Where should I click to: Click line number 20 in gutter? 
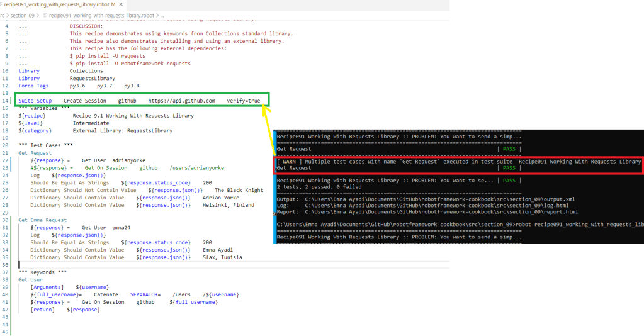pyautogui.click(x=5, y=145)
